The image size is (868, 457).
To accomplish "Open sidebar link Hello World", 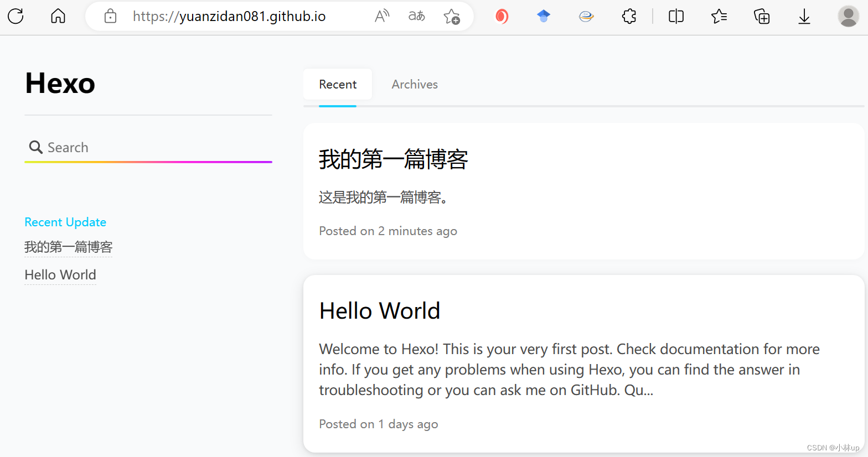I will (60, 275).
